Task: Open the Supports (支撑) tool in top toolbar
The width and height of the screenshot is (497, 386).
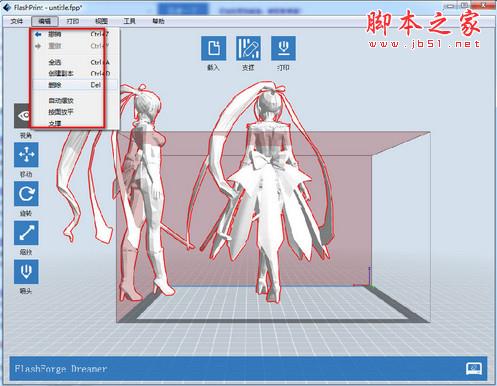Action: (248, 48)
